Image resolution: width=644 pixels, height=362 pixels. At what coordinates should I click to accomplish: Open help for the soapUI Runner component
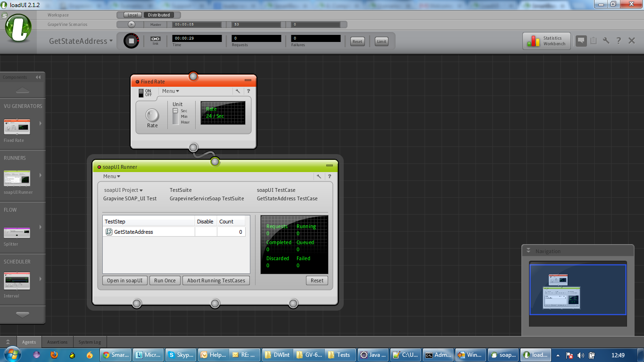pyautogui.click(x=329, y=177)
